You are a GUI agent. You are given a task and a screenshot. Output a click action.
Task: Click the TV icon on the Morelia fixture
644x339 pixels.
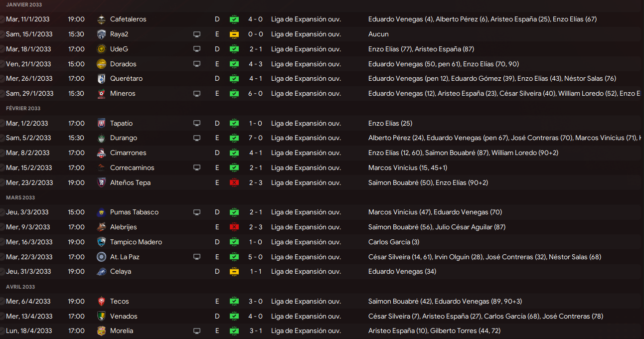click(197, 331)
